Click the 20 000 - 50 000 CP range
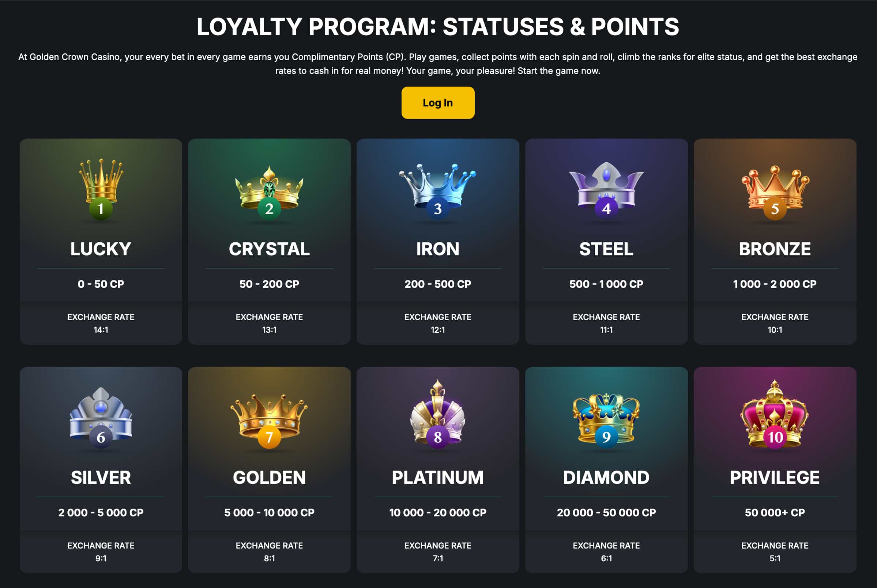The width and height of the screenshot is (877, 588). click(x=606, y=512)
